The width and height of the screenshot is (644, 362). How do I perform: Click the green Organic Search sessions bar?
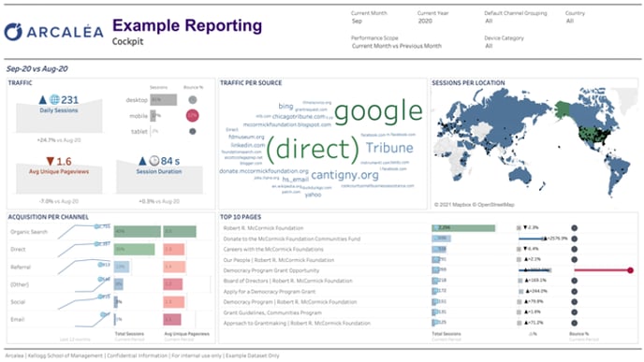point(138,231)
